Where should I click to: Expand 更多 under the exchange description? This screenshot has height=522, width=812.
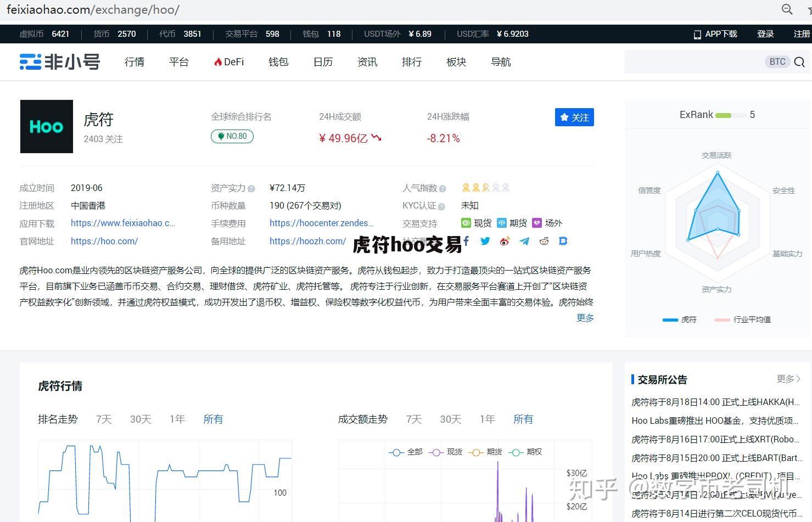coord(585,318)
